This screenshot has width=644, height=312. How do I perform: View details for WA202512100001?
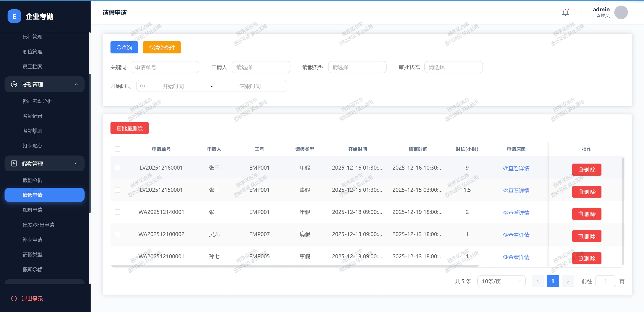coord(516,257)
